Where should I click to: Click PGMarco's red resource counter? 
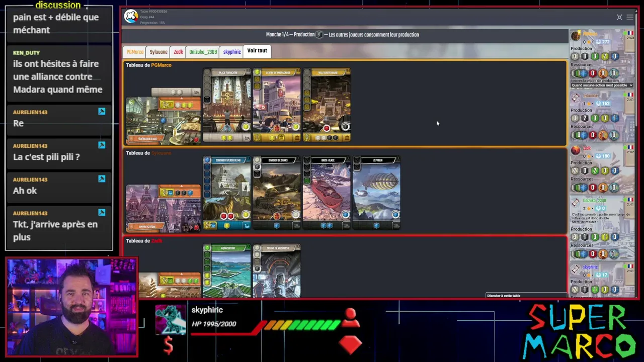(x=592, y=73)
